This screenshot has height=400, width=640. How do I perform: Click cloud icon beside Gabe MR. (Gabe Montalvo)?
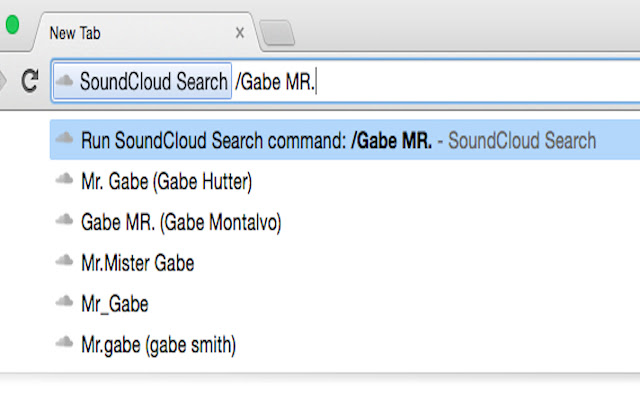(65, 222)
